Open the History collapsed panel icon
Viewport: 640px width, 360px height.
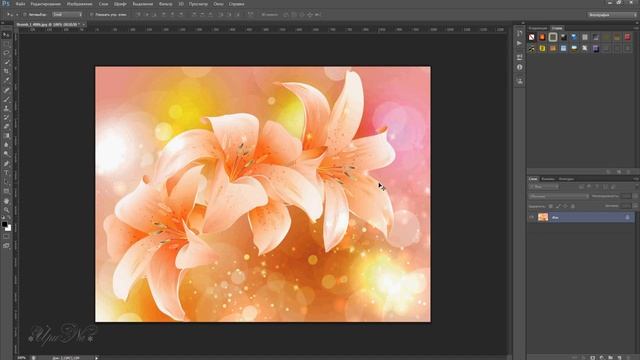[x=519, y=33]
